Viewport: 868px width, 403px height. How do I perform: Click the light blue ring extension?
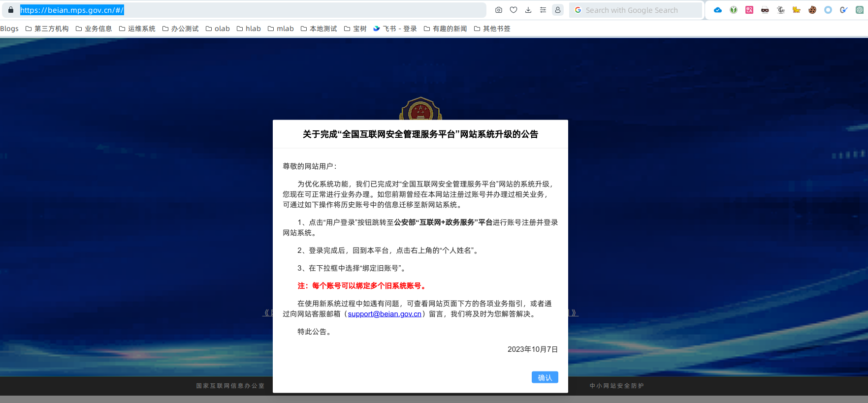click(x=828, y=10)
